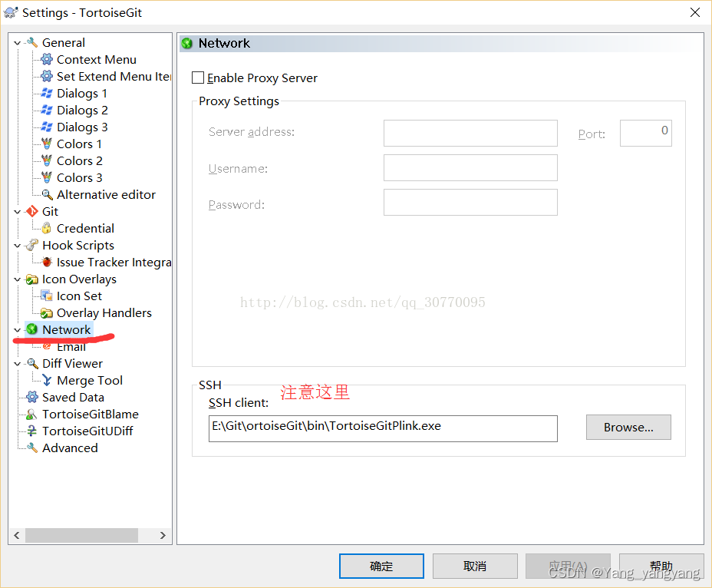Viewport: 712px width, 588px height.
Task: Click the SSH client path field
Action: click(x=383, y=428)
